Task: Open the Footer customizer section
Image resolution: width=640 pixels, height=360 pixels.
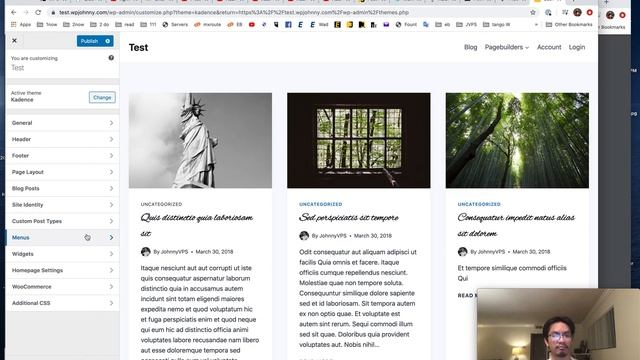Action: coord(62,156)
